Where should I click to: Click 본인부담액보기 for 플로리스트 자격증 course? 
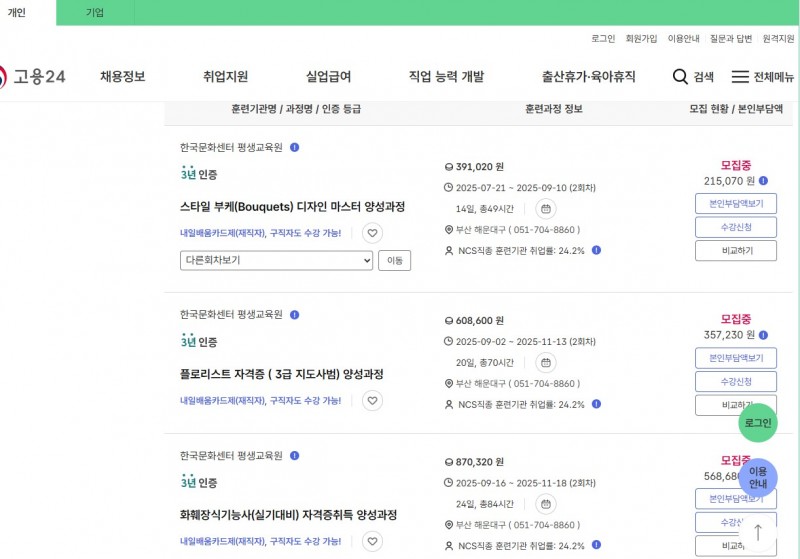(736, 358)
